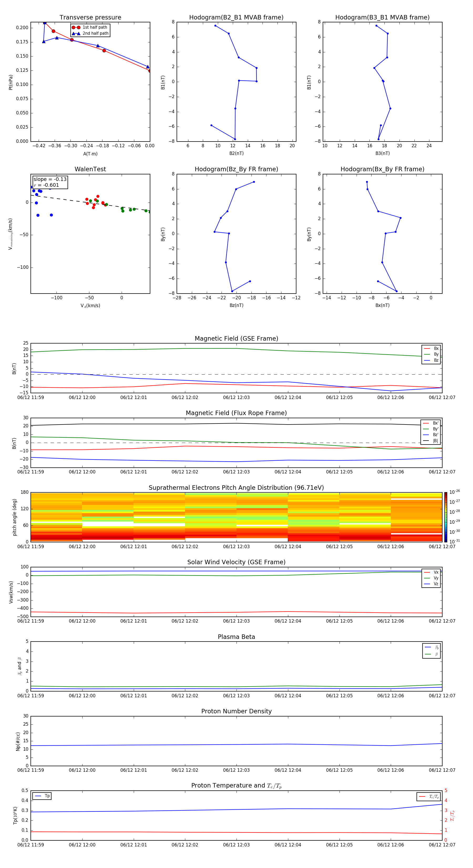This screenshot has width=473, height=868.
Task: Click the Vz legend entry in Solar Wind plot
Action: 431,584
